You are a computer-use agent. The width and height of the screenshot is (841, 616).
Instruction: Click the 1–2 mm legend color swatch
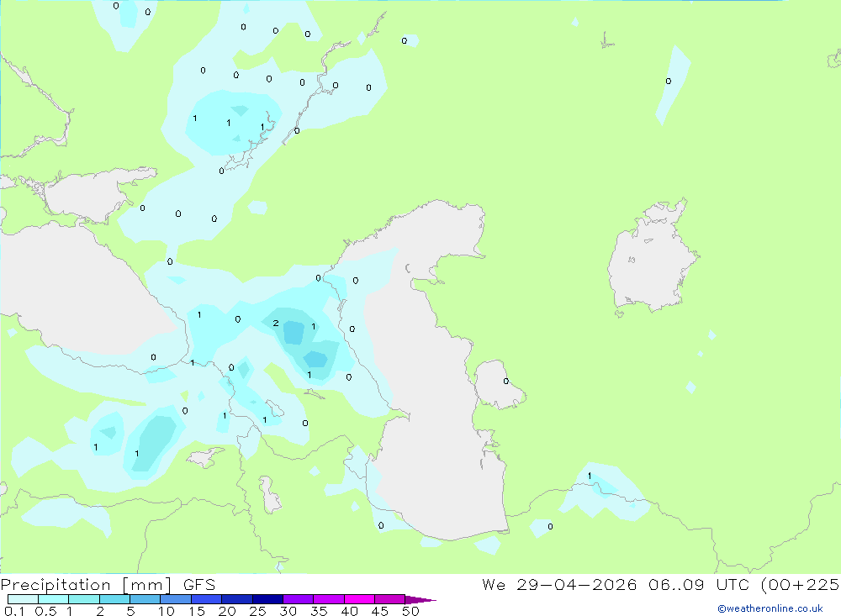click(84, 599)
